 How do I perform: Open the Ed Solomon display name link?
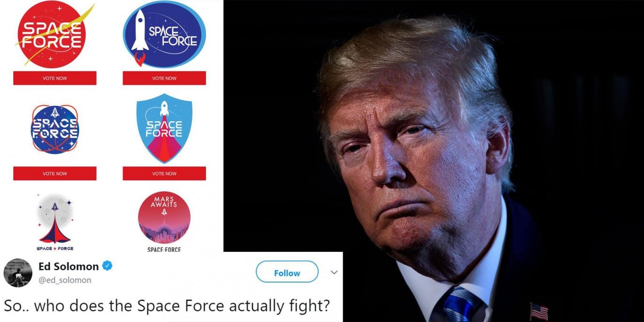point(69,266)
